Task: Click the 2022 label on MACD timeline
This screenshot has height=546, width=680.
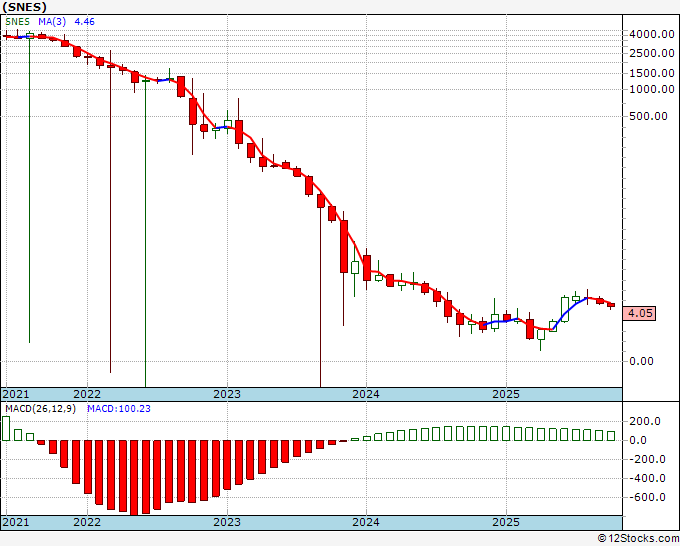Action: 87,522
